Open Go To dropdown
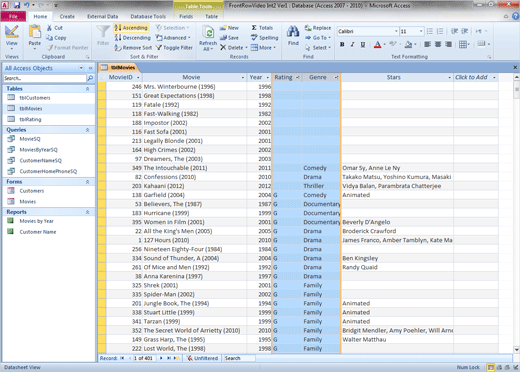This screenshot has height=372, width=520. (x=318, y=38)
